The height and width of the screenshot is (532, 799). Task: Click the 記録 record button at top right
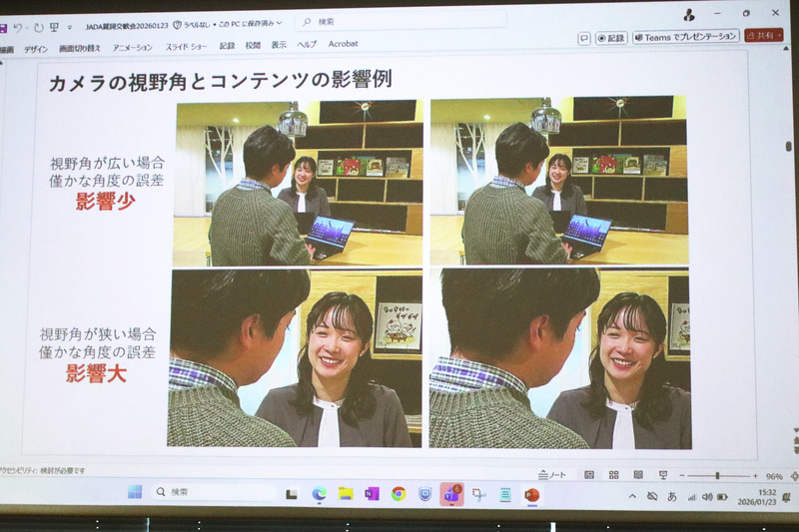(x=611, y=38)
